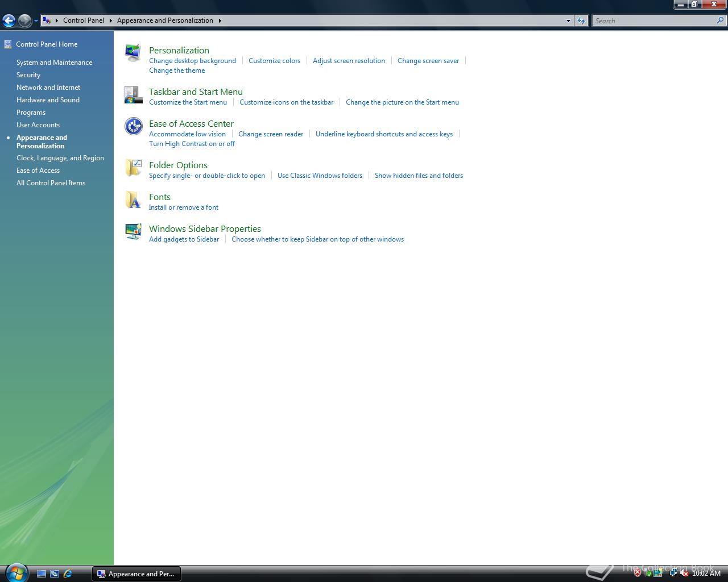Open All Control Panel Items
Image resolution: width=728 pixels, height=582 pixels.
point(51,183)
